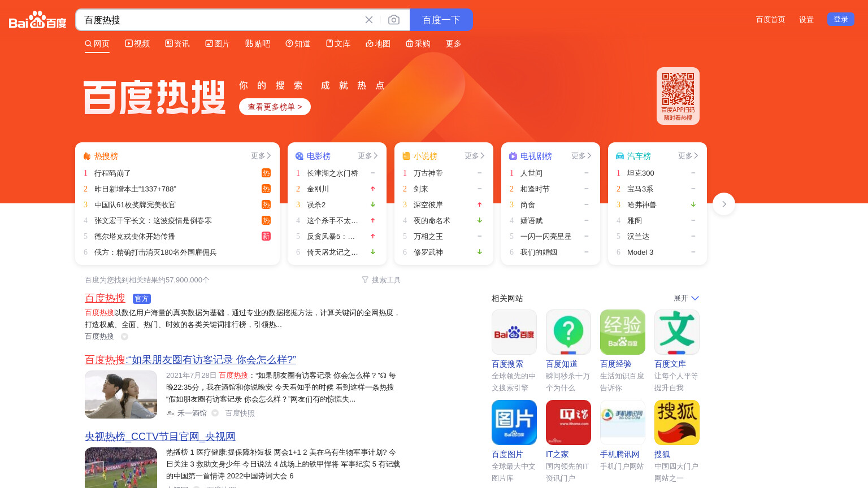Open IT之家 site icon

(568, 422)
